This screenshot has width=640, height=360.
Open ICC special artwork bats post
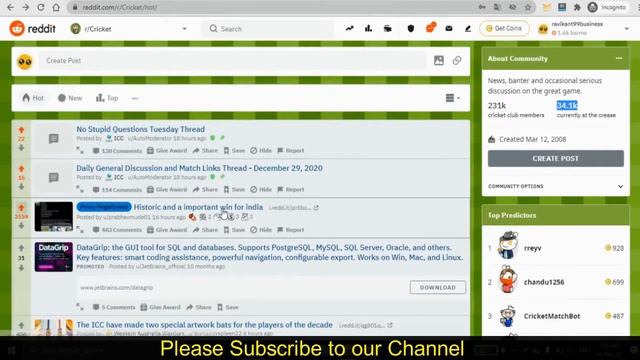click(x=204, y=325)
